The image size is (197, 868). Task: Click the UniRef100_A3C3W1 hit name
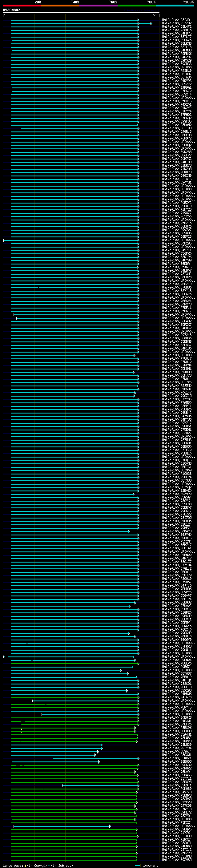177,755
